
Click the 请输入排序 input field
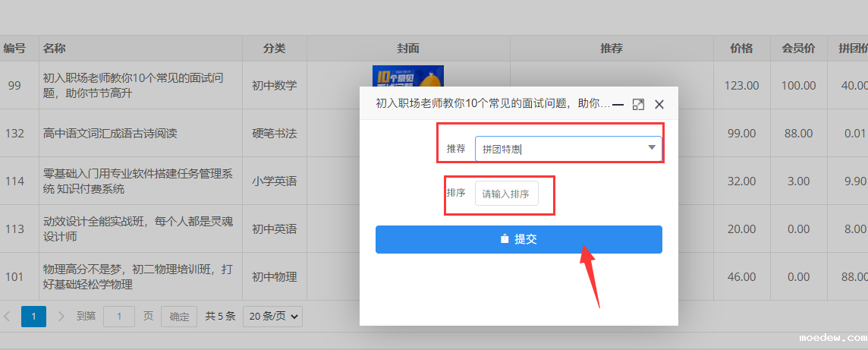click(506, 194)
